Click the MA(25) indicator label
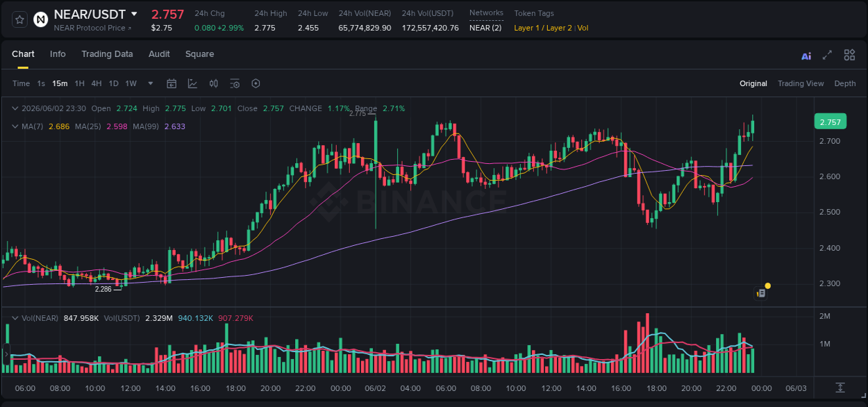This screenshot has height=407, width=868. point(88,126)
